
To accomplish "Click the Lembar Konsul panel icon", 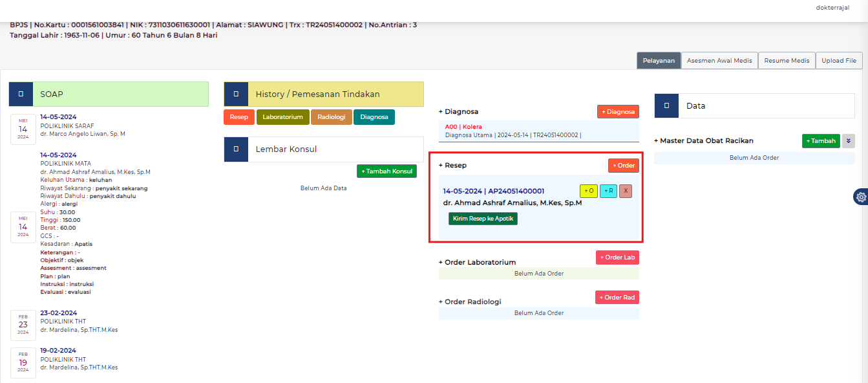I will 236,149.
